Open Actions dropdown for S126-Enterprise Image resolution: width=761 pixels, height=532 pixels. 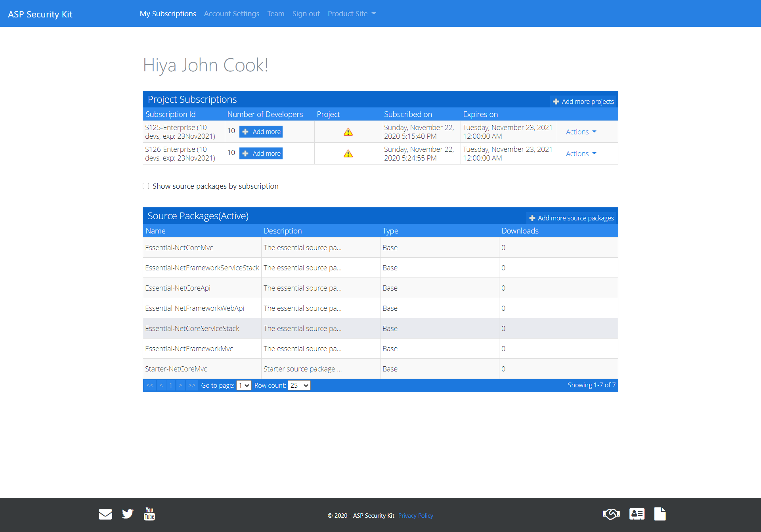(581, 154)
